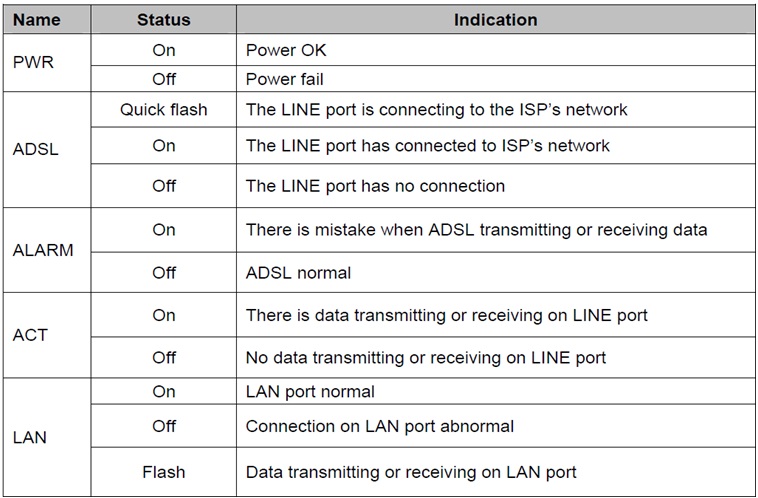The image size is (758, 498).
Task: Click the Flash status in LAN section
Action: coord(163,472)
